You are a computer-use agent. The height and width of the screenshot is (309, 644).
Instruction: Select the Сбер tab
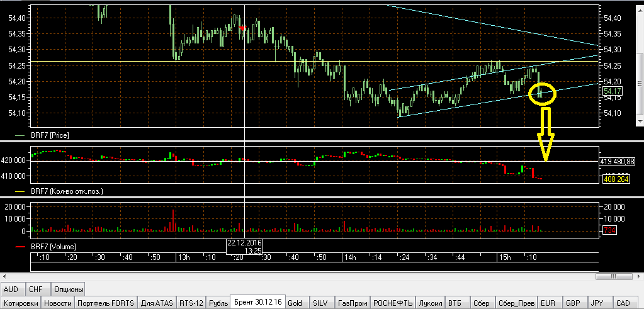482,303
